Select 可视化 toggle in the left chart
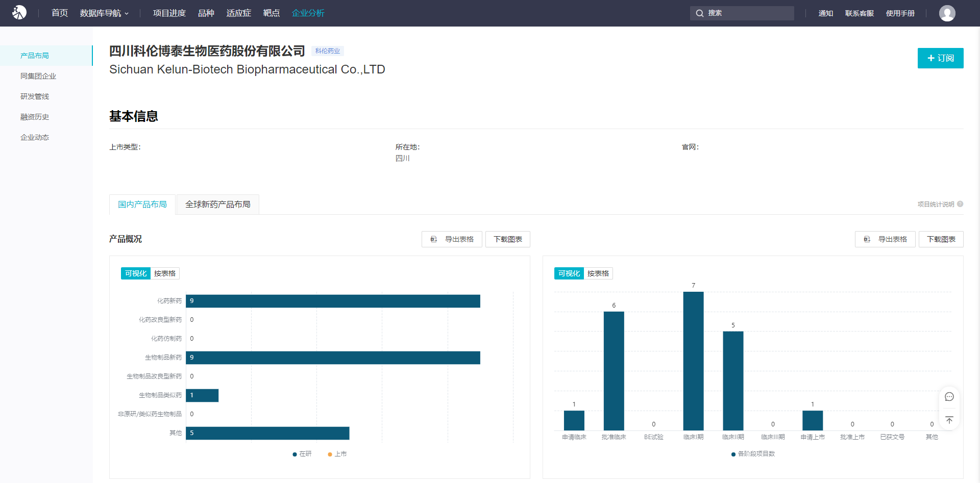 pos(136,273)
